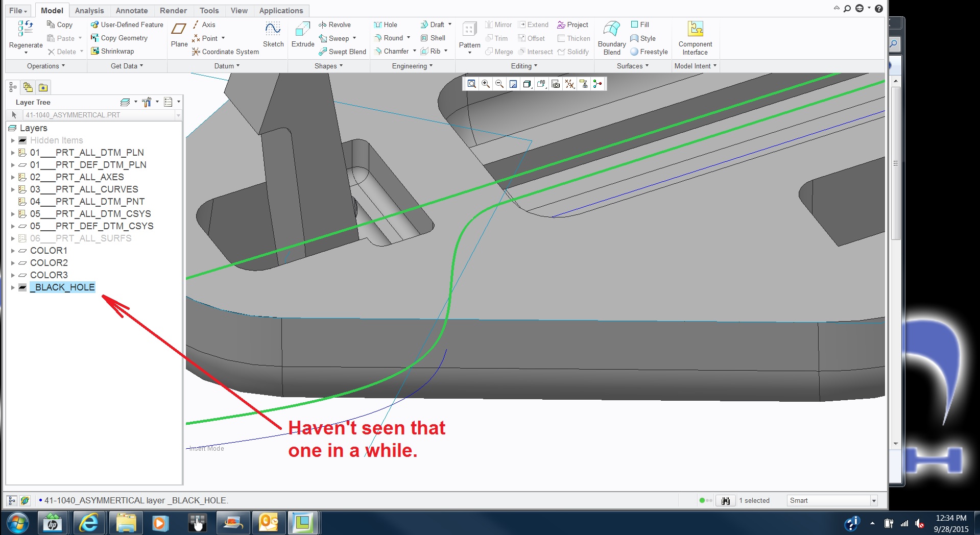Open the Analysis ribbon tab
Screen dimensions: 980x535
click(89, 10)
